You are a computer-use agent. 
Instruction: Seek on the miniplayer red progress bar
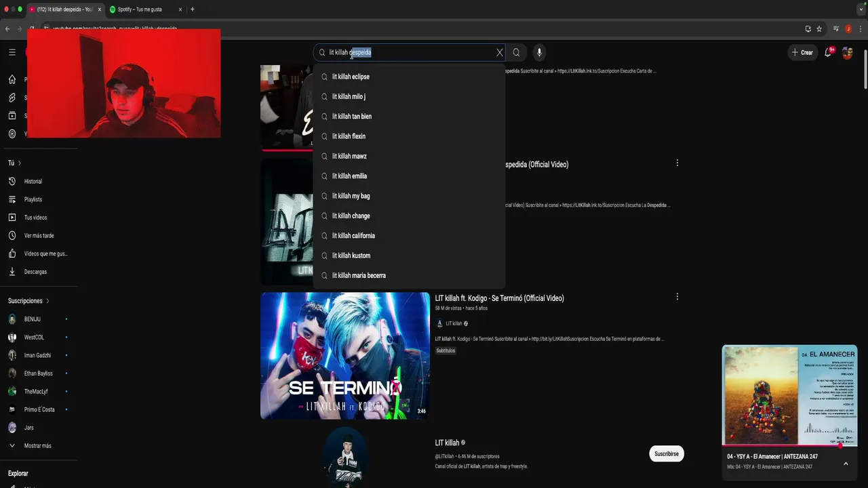pos(790,446)
